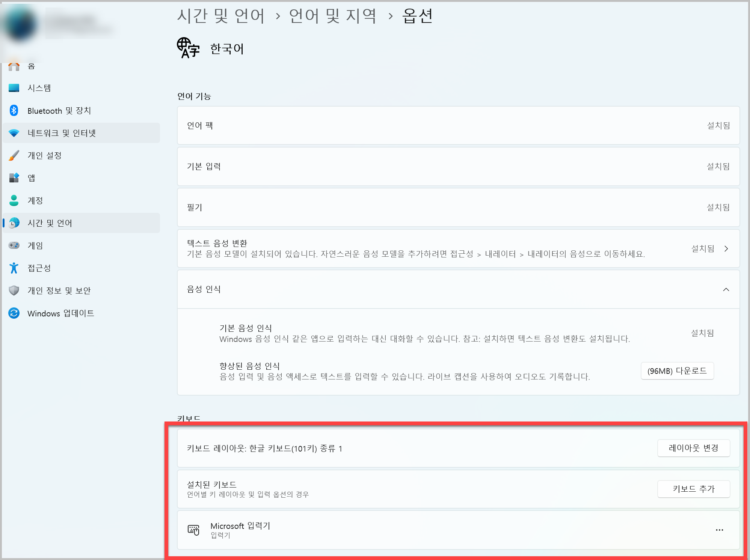
Task: Click the gamepad Gaming icon
Action: (14, 245)
